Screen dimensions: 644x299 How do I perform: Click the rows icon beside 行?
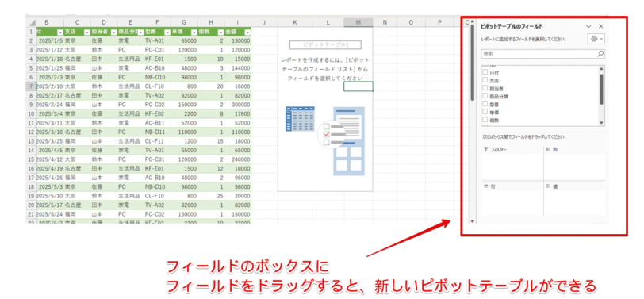click(x=486, y=186)
